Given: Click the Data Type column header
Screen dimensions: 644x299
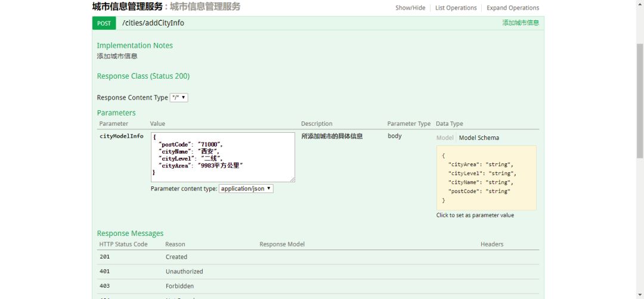Looking at the screenshot, I should tap(450, 123).
